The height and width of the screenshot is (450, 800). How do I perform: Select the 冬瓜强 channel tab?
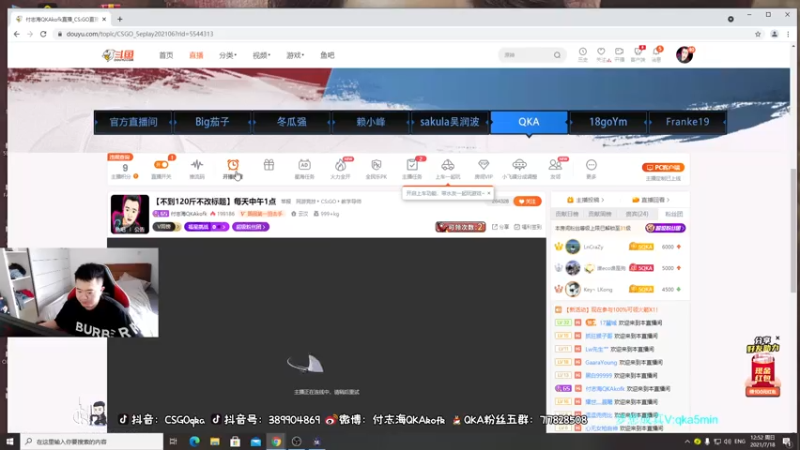(291, 122)
